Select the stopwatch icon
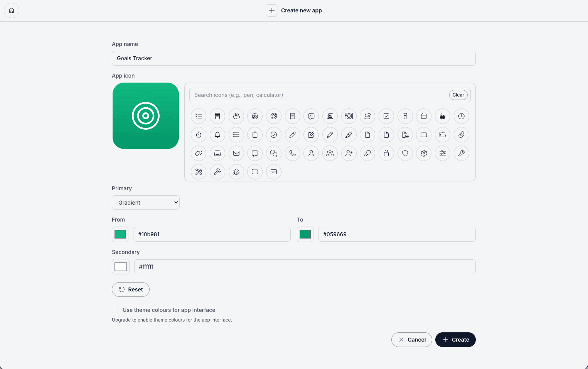The height and width of the screenshot is (369, 588). click(x=199, y=135)
